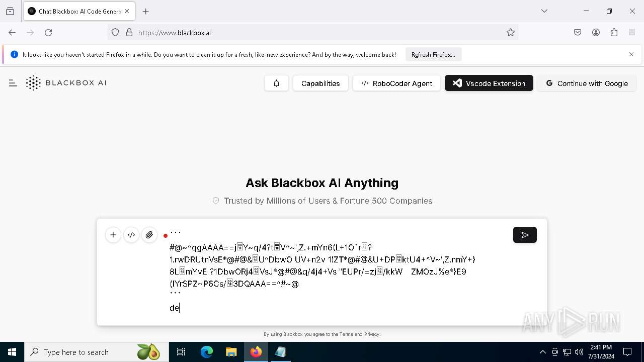Reload the current page
The width and height of the screenshot is (644, 362).
[48, 33]
